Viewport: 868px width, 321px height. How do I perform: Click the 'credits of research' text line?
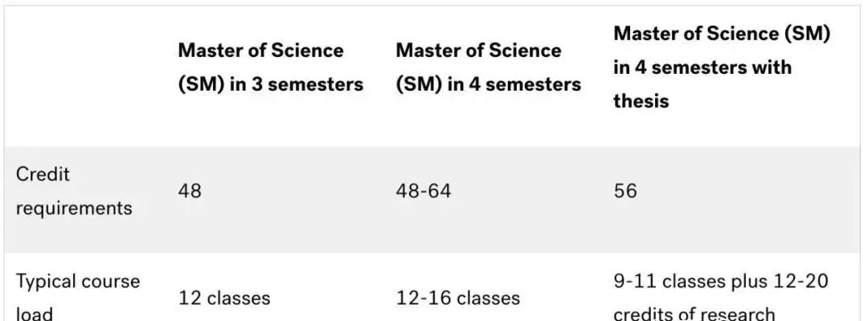(694, 313)
